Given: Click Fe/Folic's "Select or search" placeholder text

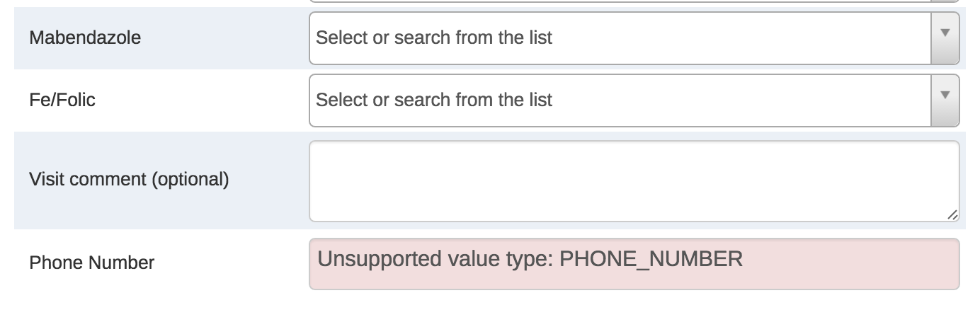Looking at the screenshot, I should [433, 100].
